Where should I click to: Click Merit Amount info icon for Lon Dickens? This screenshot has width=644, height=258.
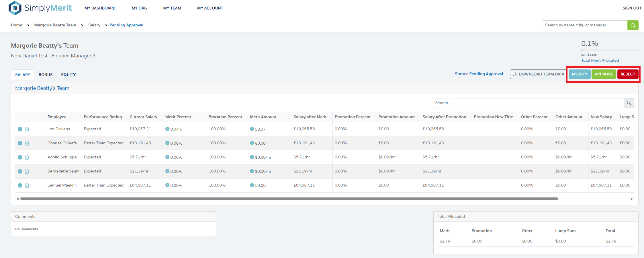pos(252,129)
